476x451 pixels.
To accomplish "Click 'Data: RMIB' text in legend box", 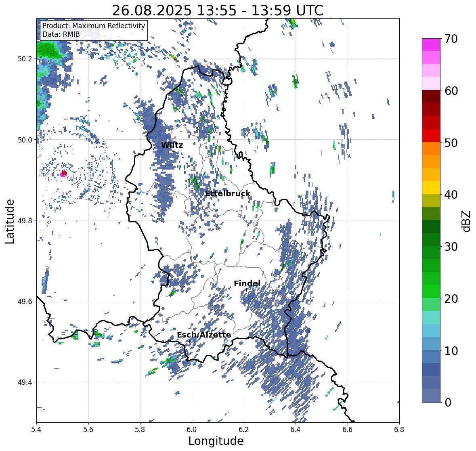I will pyautogui.click(x=61, y=34).
